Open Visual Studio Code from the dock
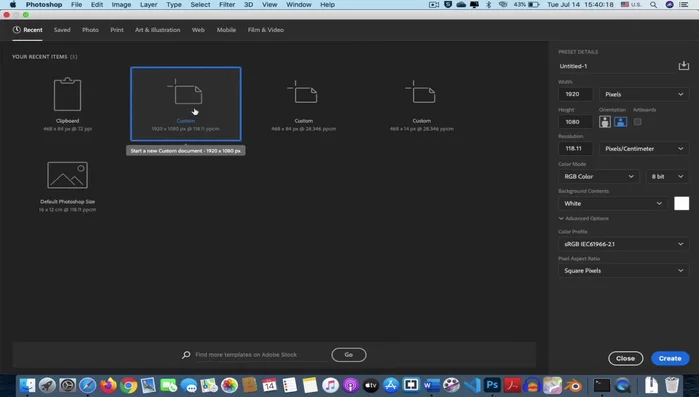699x397 pixels. pyautogui.click(x=472, y=385)
